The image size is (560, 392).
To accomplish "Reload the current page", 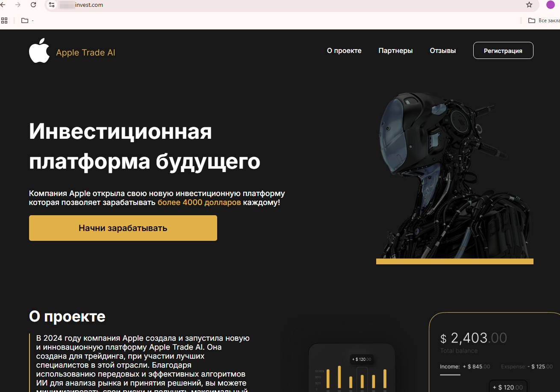I will point(33,5).
